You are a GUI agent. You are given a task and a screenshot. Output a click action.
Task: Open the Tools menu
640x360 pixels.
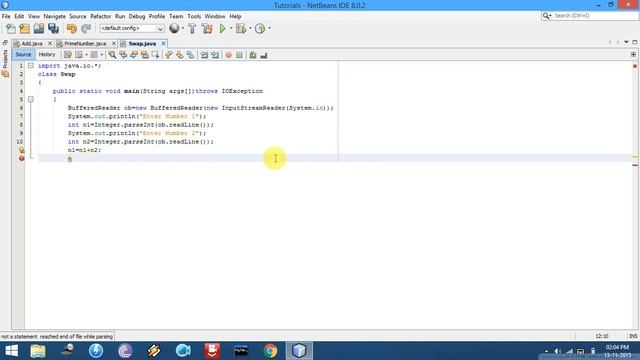click(194, 16)
